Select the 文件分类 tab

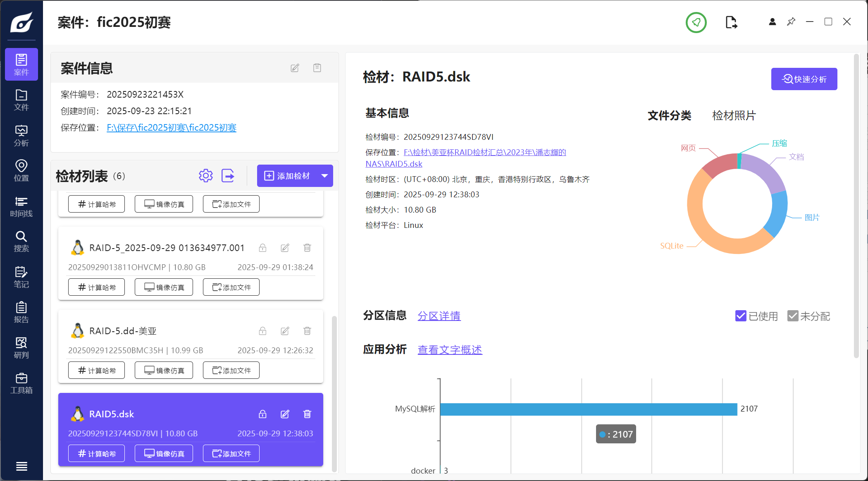pos(669,115)
